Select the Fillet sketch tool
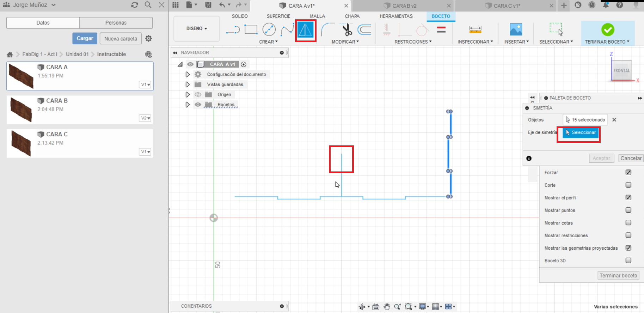Viewport: 644px width, 313px height. point(328,30)
